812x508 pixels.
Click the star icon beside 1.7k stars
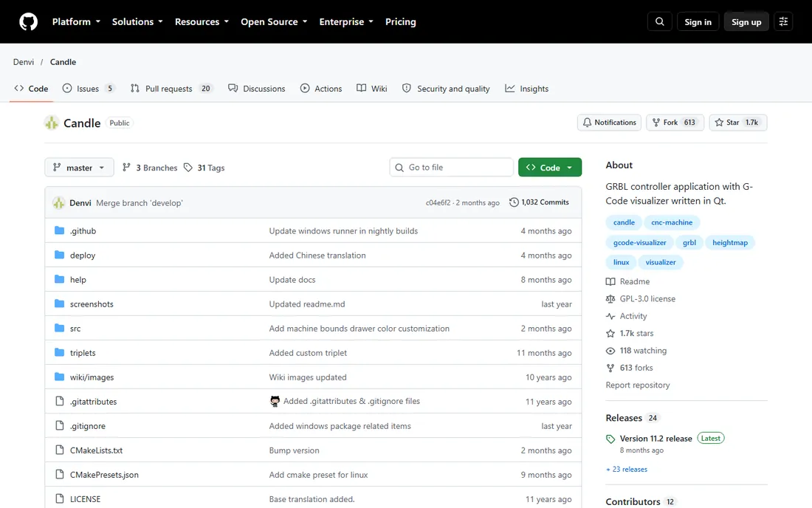click(610, 334)
